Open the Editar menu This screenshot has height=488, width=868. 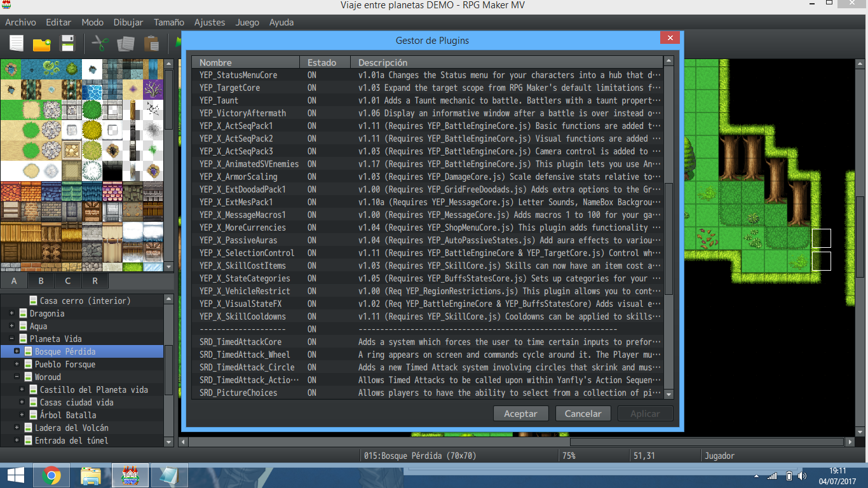pos(58,22)
